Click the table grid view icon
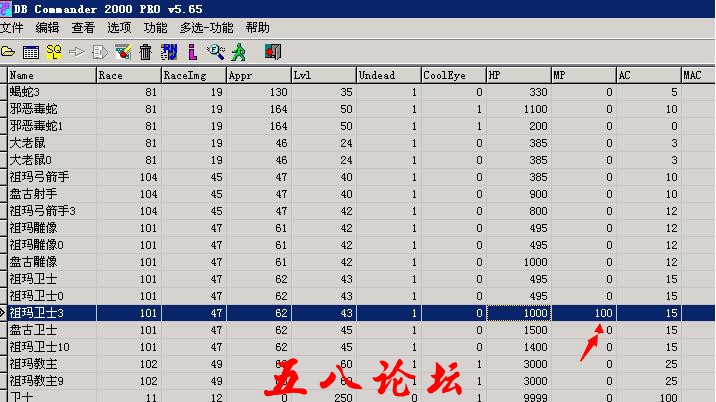The image size is (716, 402). click(30, 50)
